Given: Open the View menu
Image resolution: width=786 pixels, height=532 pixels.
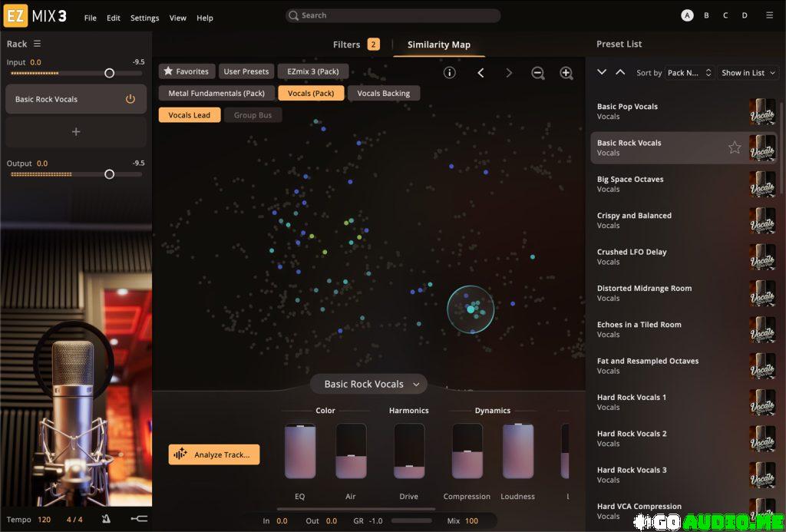Looking at the screenshot, I should (x=178, y=18).
